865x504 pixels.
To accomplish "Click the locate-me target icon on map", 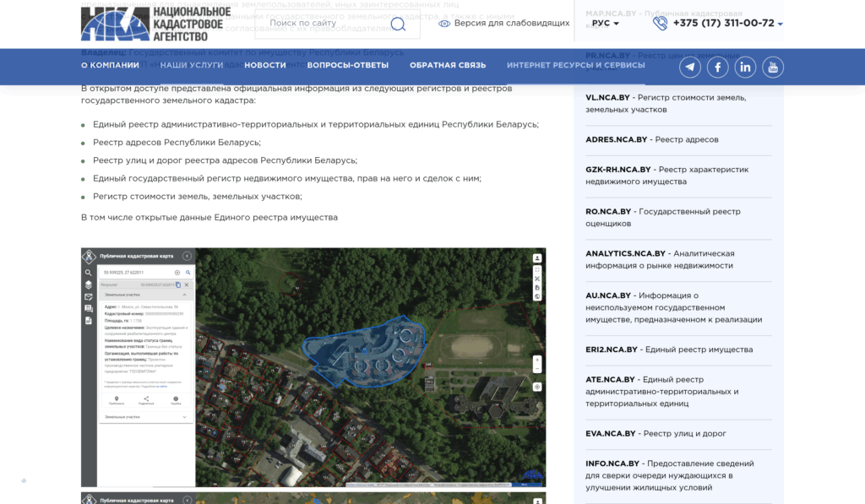I will click(x=536, y=387).
